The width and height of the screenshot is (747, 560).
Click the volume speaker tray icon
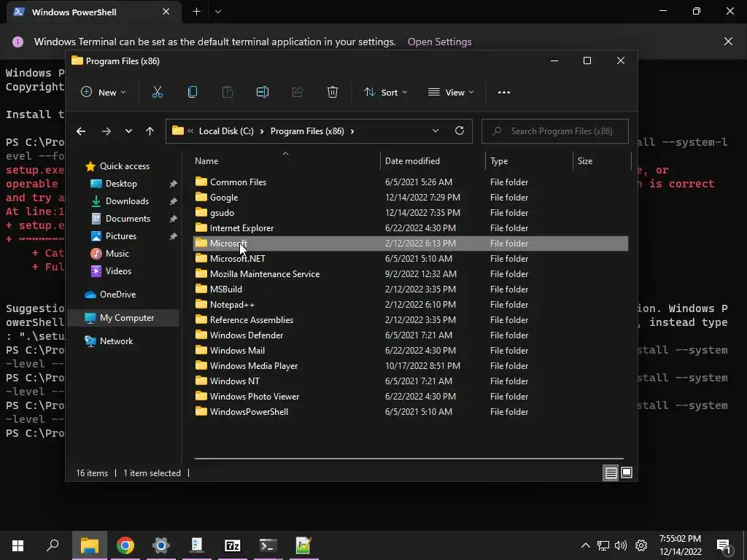point(621,545)
